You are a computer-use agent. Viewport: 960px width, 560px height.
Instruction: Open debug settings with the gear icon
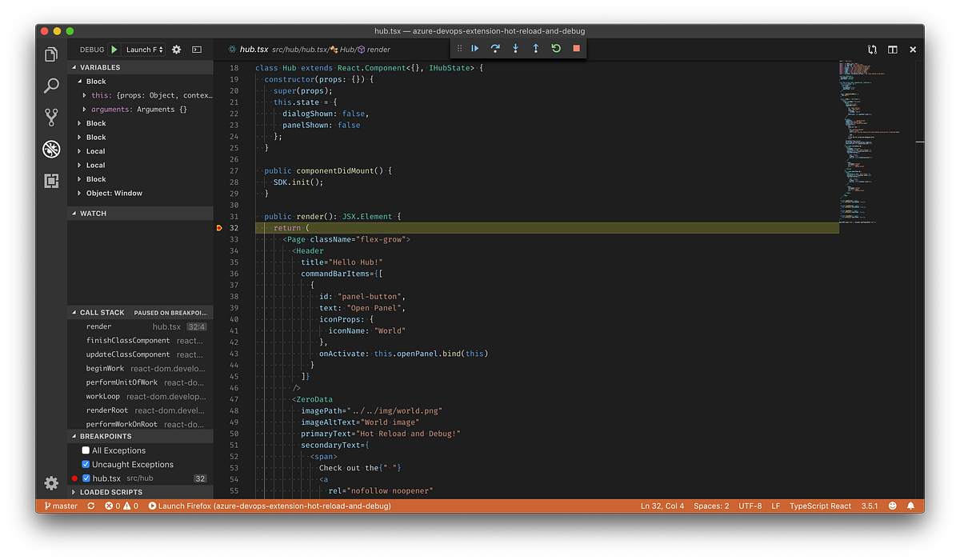point(176,49)
